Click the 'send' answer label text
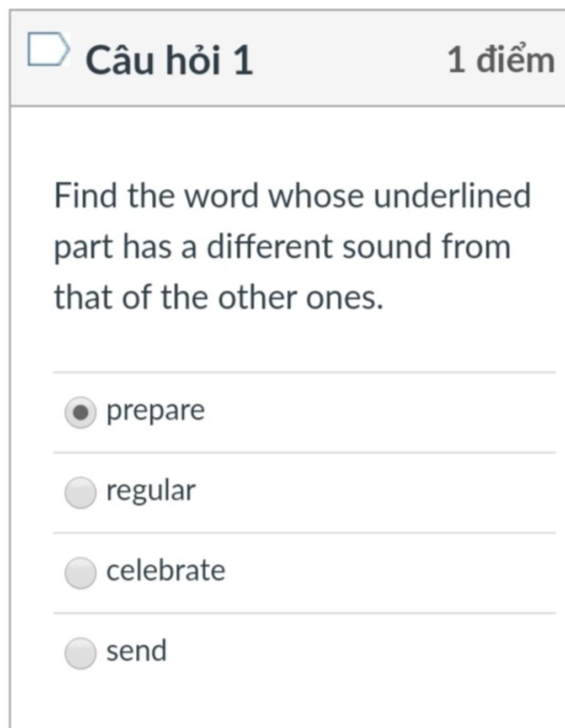The width and height of the screenshot is (565, 728). click(x=136, y=651)
